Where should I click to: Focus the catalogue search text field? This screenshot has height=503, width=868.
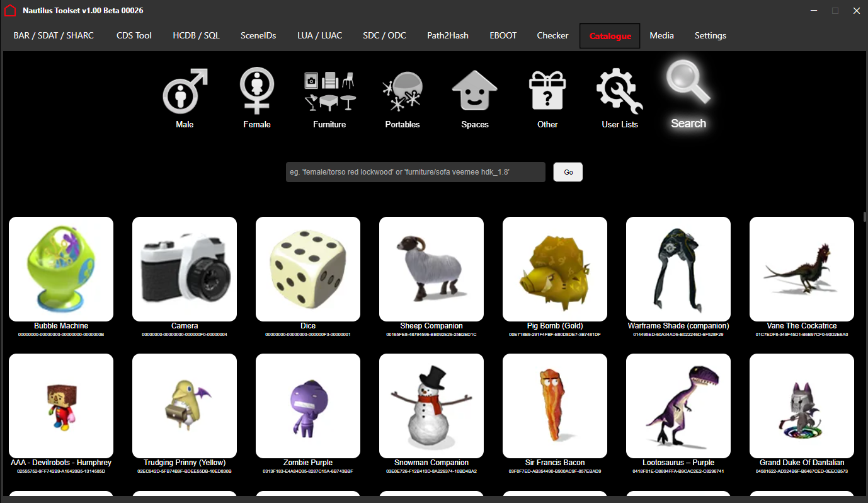tap(416, 172)
